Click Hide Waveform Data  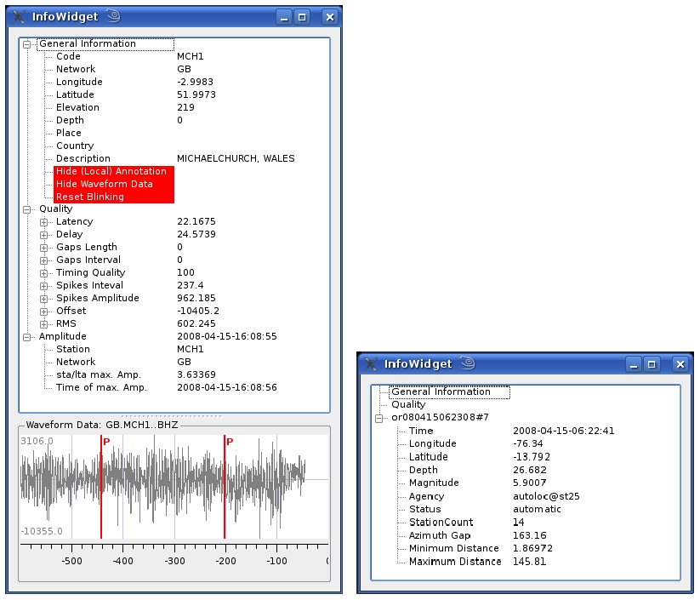(x=105, y=184)
